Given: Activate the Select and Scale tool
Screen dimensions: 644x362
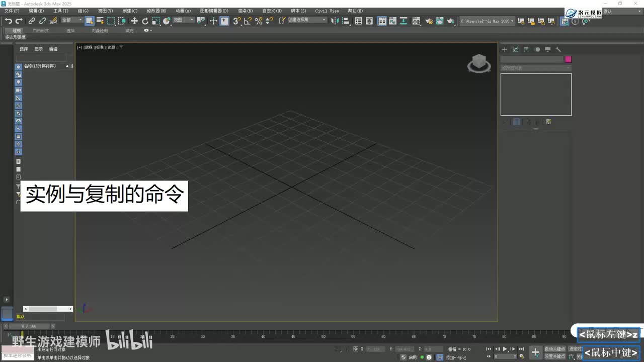Looking at the screenshot, I should (156, 21).
